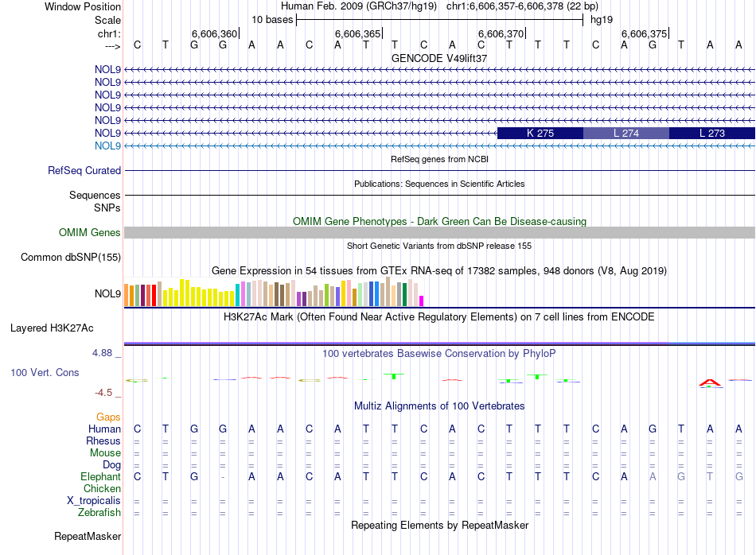Click the Elephant species label
Viewport: 756px width, 555px height.
click(100, 476)
